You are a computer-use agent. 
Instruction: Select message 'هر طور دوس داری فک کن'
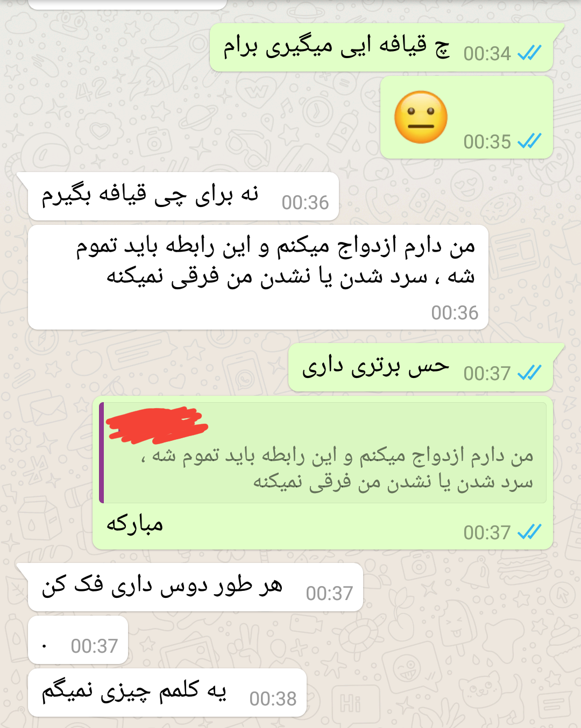[x=195, y=587]
